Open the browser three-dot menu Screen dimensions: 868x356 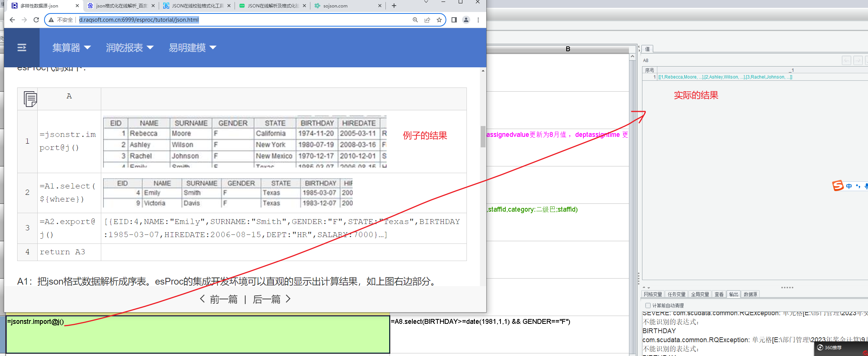click(478, 20)
